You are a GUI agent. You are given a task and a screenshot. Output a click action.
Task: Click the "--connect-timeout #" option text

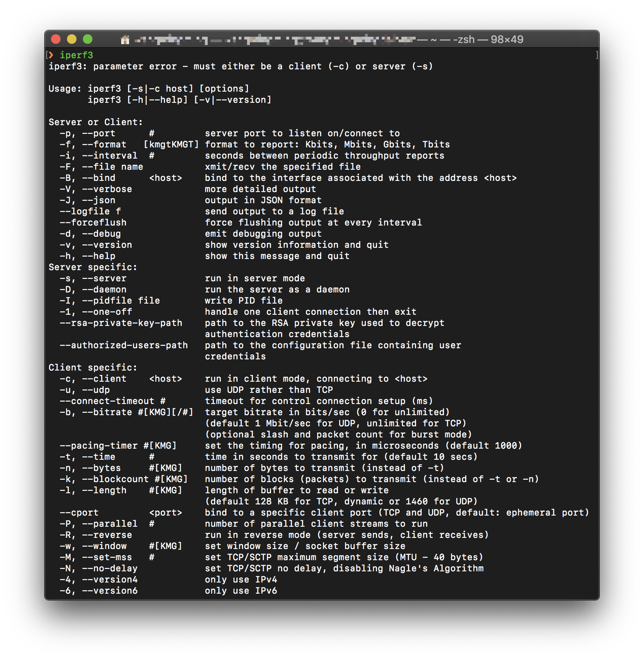tap(113, 401)
